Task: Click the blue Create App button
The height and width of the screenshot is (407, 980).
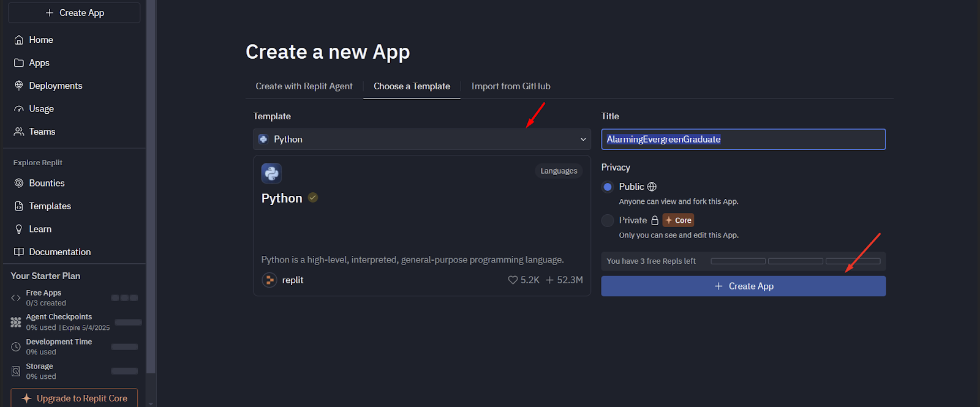Action: (x=744, y=286)
